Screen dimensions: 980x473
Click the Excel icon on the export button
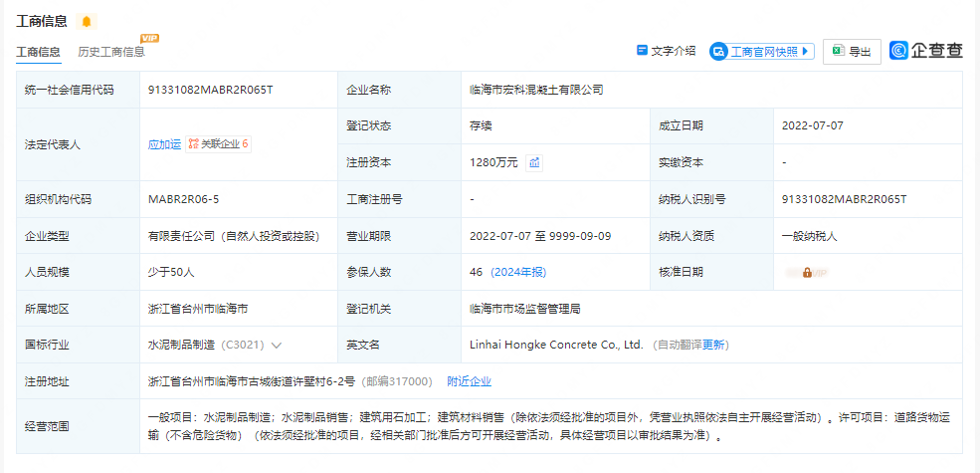coord(838,52)
